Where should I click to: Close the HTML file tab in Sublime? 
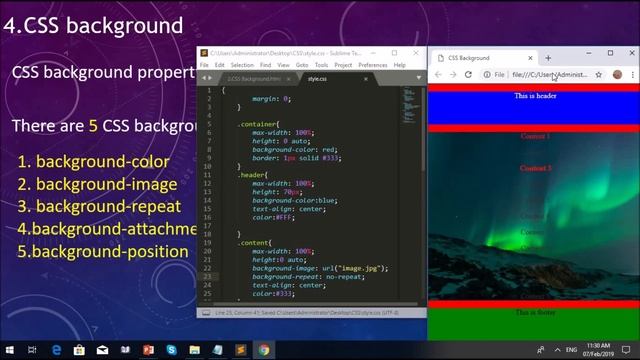click(x=289, y=79)
